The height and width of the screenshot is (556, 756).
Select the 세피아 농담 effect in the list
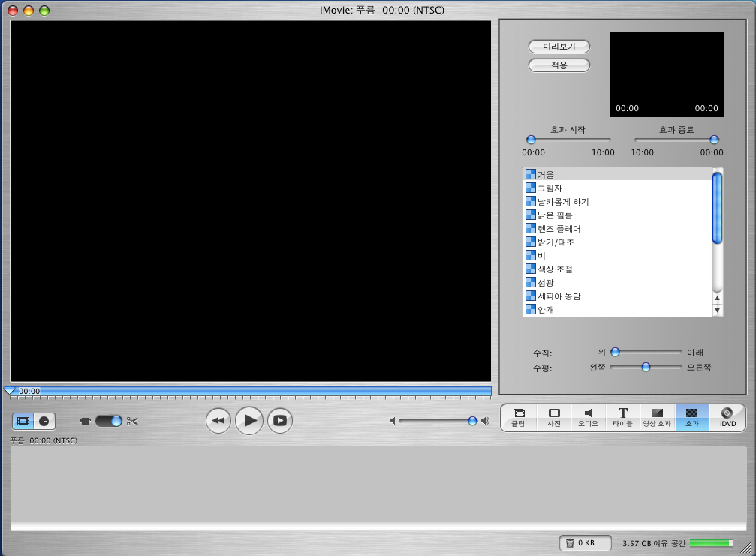pos(559,296)
